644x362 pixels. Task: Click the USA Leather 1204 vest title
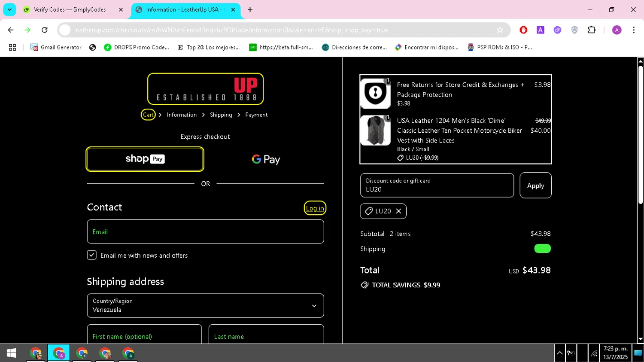459,130
